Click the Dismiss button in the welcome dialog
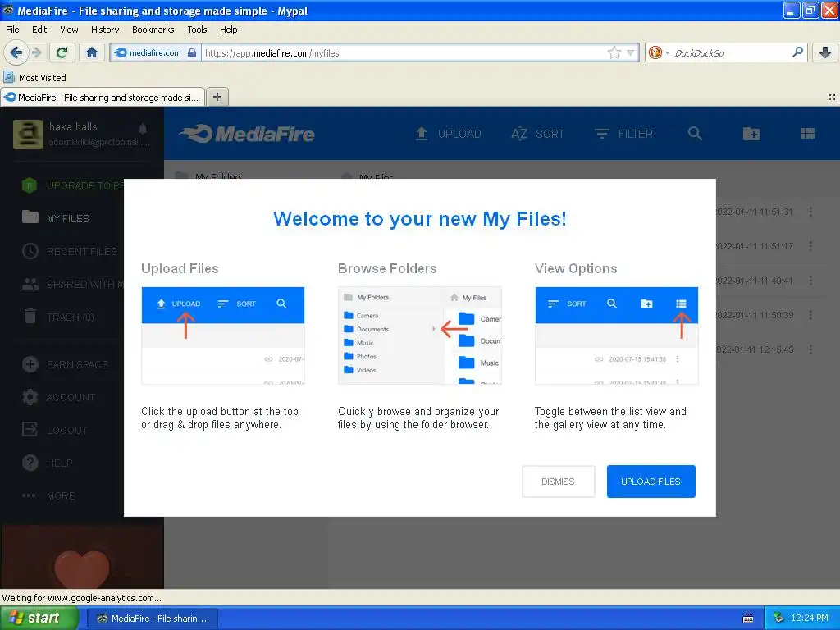Screen dimensions: 840x630 click(558, 481)
